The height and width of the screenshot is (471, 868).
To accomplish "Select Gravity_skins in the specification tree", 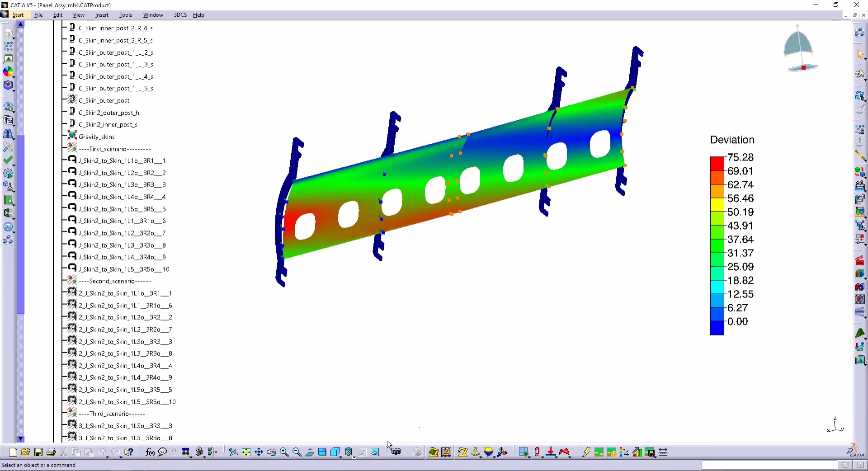I will click(x=96, y=137).
